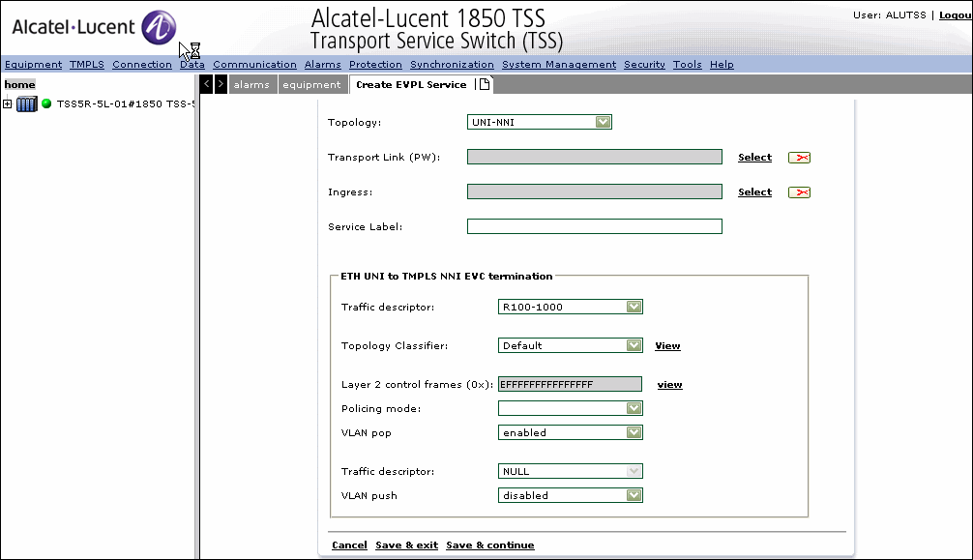
Task: Click the previous tab arrow button
Action: 207,84
